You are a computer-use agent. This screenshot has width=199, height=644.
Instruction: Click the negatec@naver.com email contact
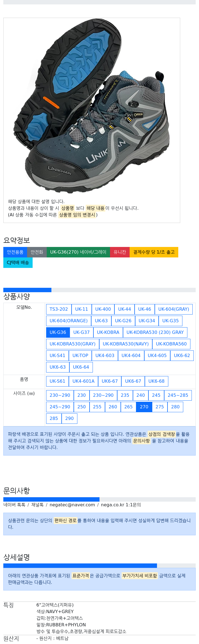click(x=72, y=505)
